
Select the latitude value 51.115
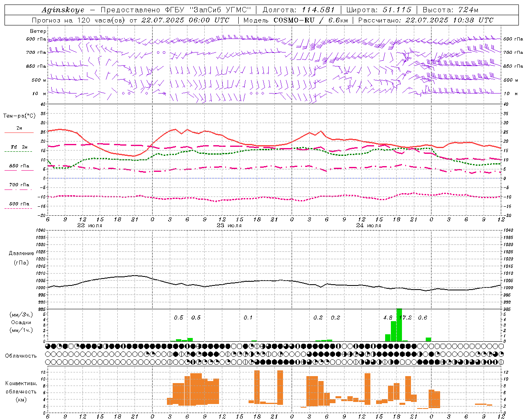coord(397,10)
